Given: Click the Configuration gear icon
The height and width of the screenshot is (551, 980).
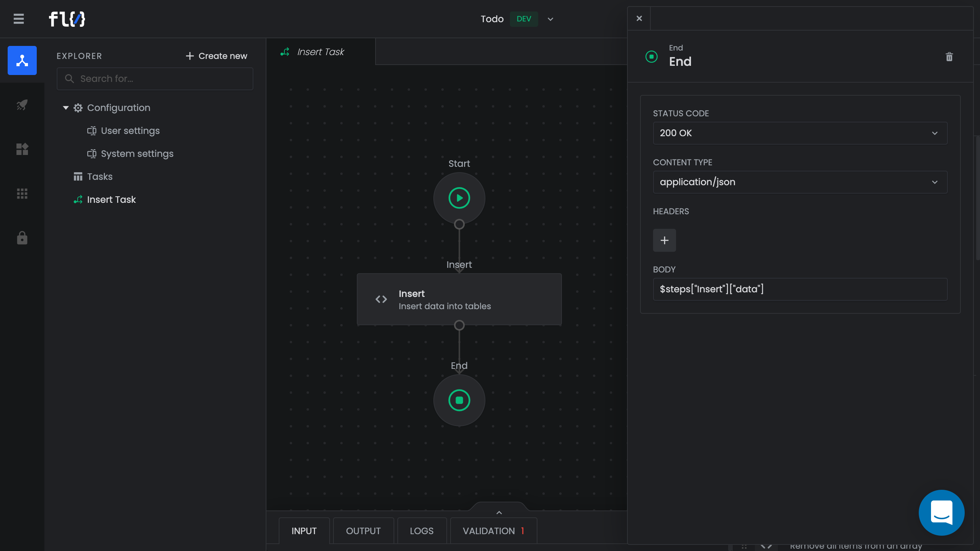Looking at the screenshot, I should [x=78, y=108].
